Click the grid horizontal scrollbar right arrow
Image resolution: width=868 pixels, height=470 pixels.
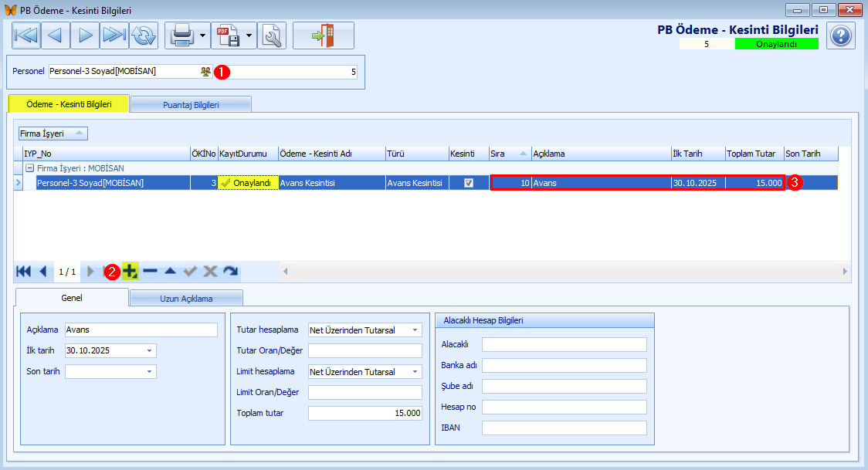[x=844, y=272]
